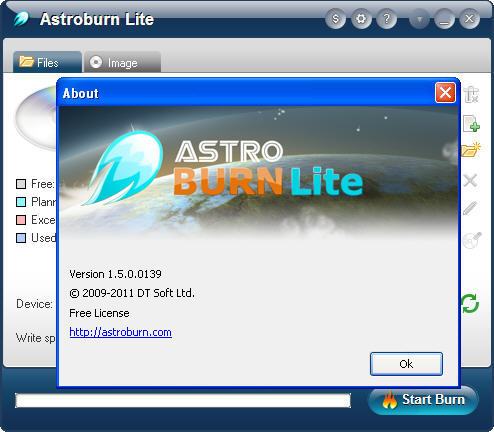The image size is (494, 432).
Task: Click the cyan Planned color swatch
Action: (21, 202)
